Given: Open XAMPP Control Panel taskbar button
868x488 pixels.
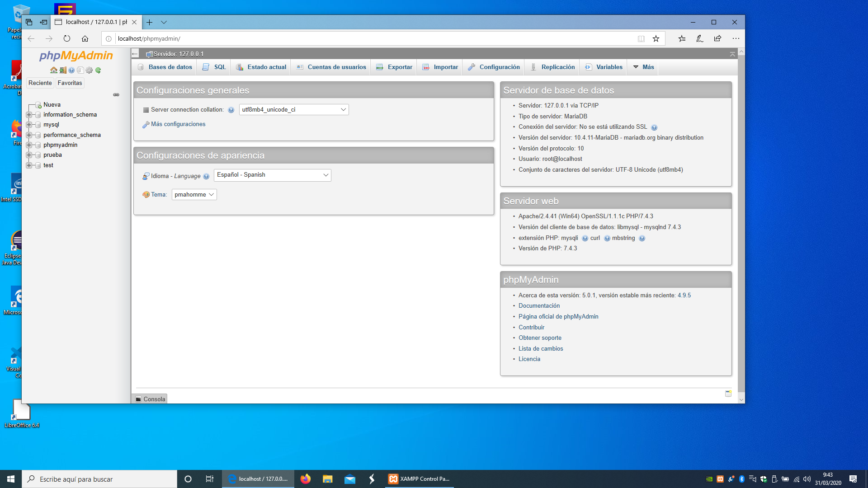Looking at the screenshot, I should coord(420,479).
